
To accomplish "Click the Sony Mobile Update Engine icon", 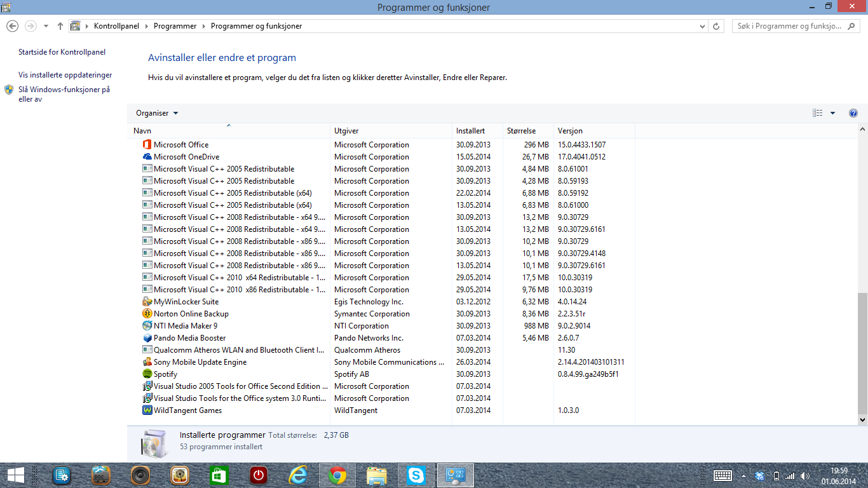I will (x=147, y=362).
